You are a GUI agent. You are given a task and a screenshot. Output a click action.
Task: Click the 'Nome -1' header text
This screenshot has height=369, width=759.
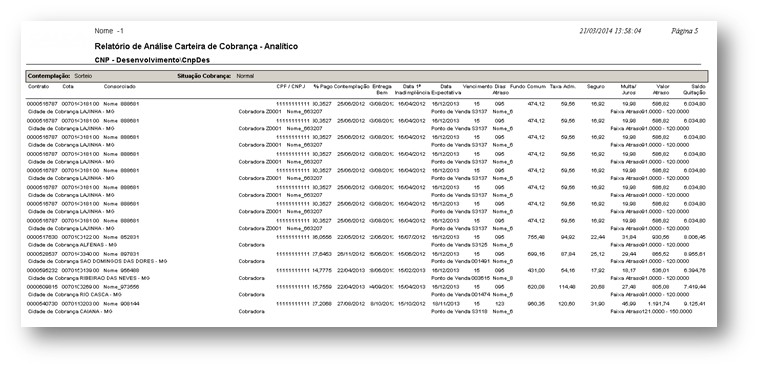109,31
